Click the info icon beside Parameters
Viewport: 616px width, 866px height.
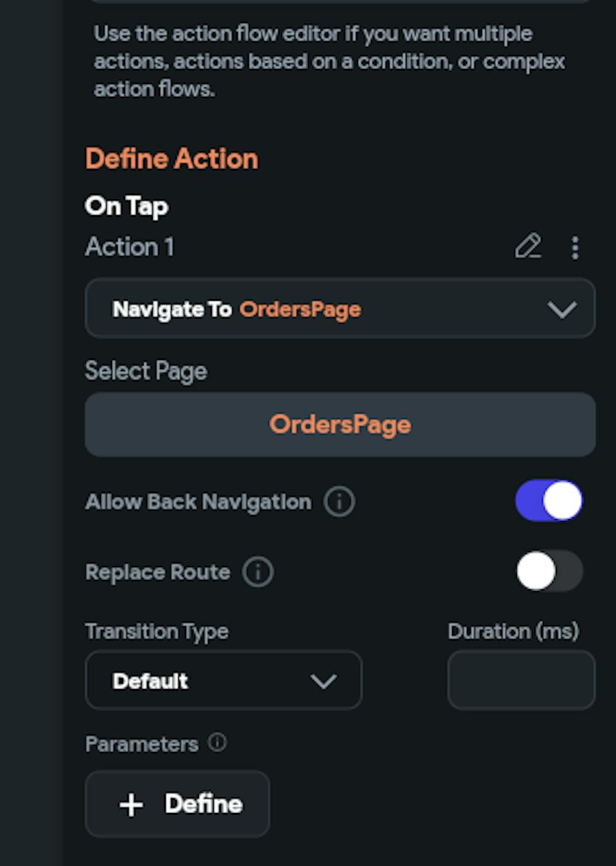pyautogui.click(x=217, y=742)
